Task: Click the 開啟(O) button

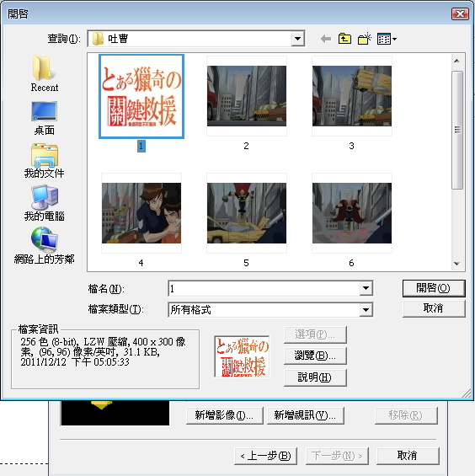Action: click(x=434, y=288)
